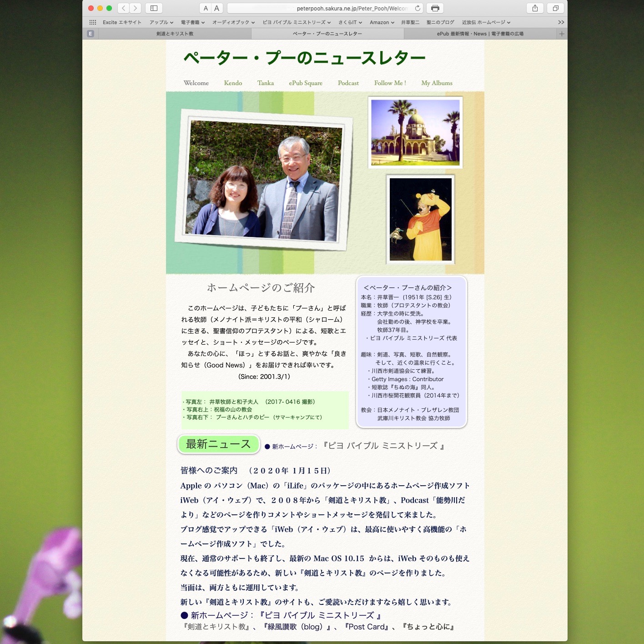This screenshot has height=644, width=644.
Task: Open a new tab with plus button
Action: pyautogui.click(x=562, y=34)
